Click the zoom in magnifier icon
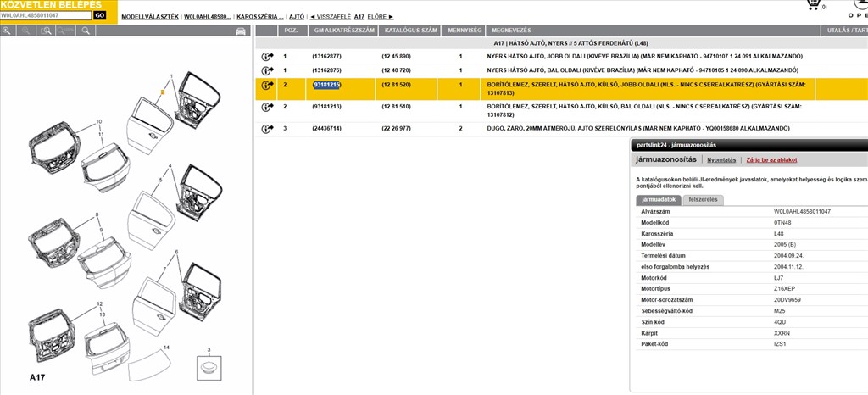This screenshot has height=395, width=868. [x=7, y=31]
